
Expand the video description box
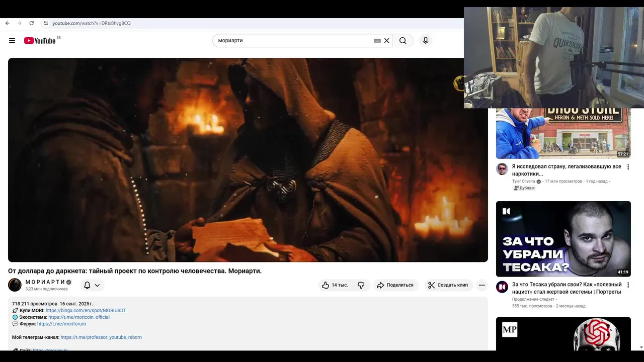point(248,324)
